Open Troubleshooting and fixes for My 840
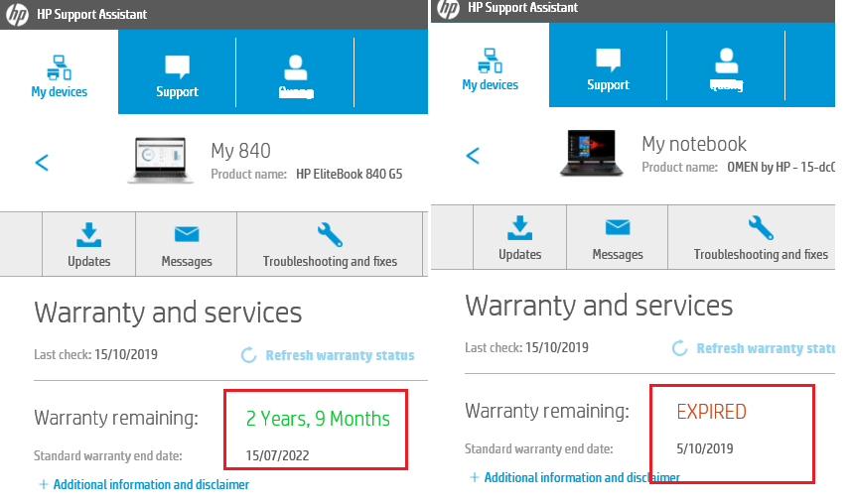Viewport: 851px width, 504px height. tap(330, 245)
